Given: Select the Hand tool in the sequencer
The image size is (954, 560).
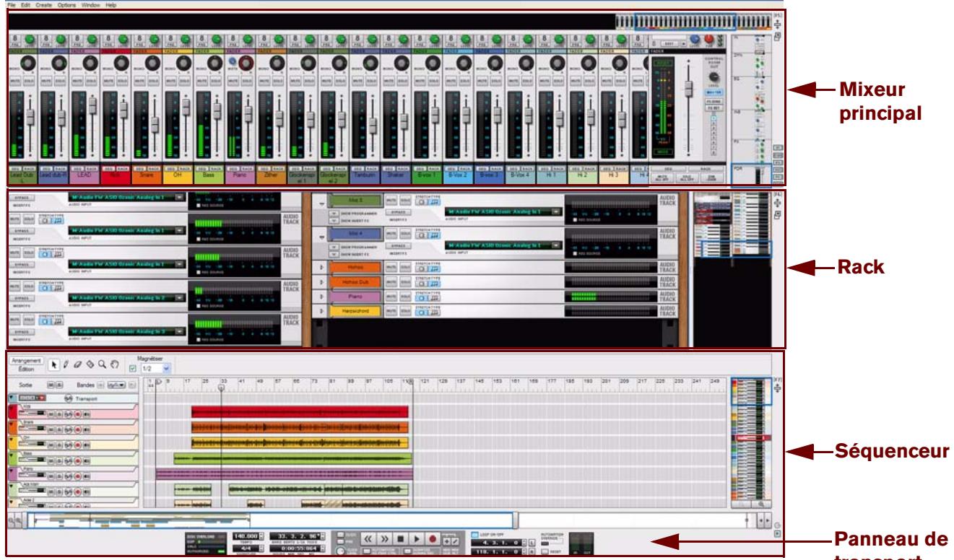Looking at the screenshot, I should [x=115, y=365].
